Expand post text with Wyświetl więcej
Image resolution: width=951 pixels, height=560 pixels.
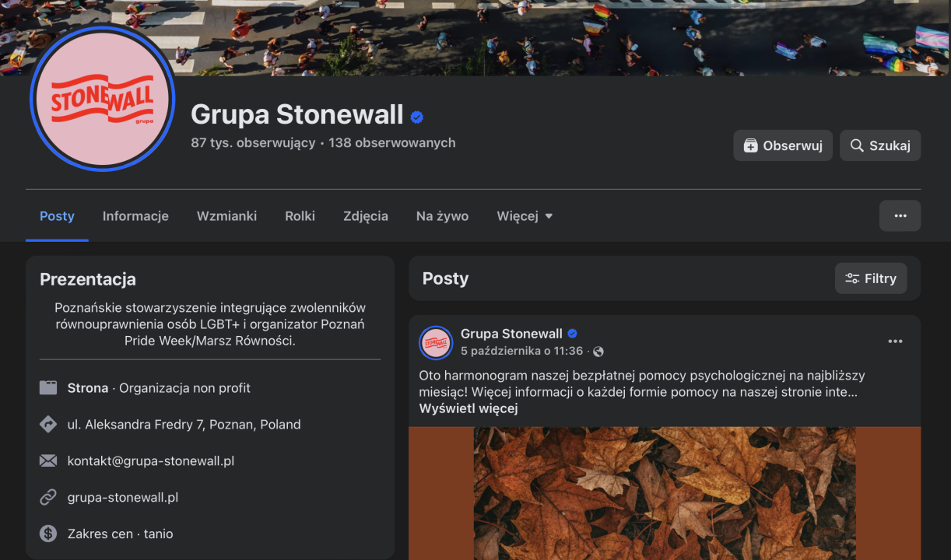coord(468,408)
